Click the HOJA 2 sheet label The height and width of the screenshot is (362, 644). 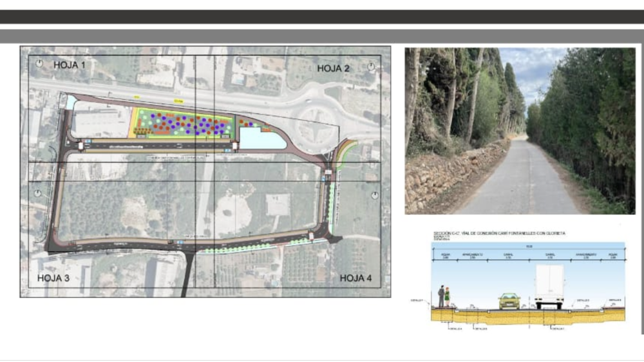[334, 68]
